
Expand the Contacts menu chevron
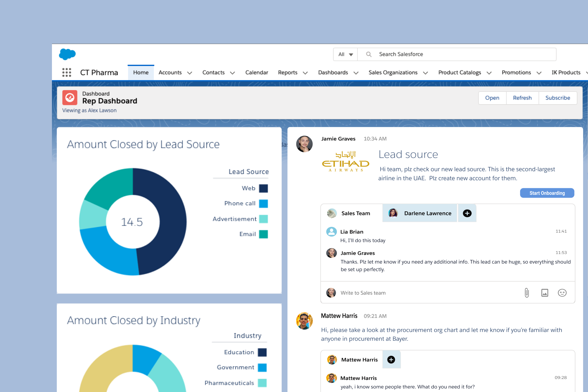pos(232,73)
